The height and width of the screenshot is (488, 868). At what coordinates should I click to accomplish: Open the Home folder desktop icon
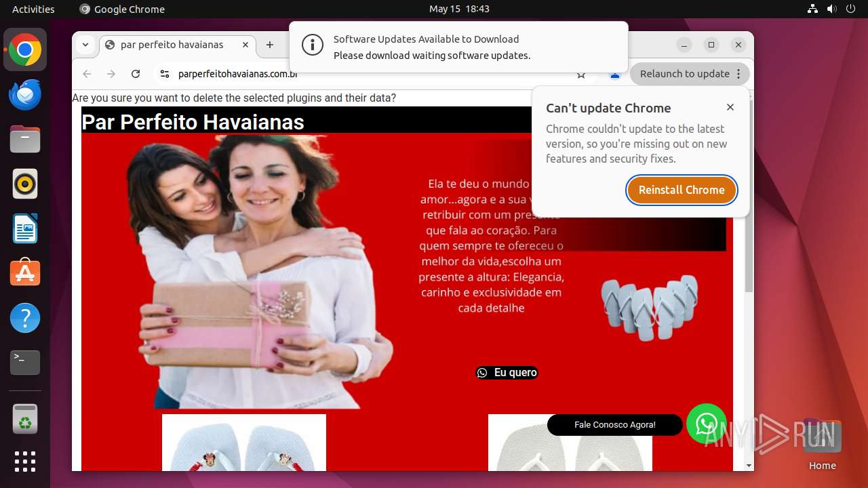[x=822, y=444]
